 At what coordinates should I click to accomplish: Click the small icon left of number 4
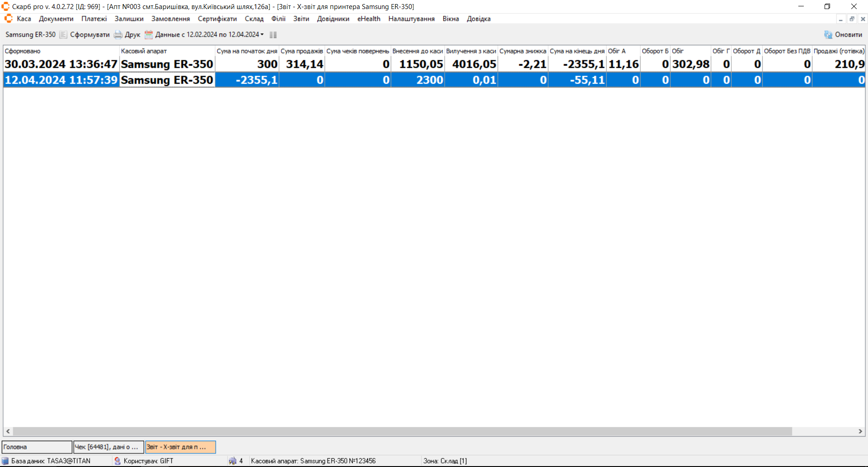click(232, 461)
